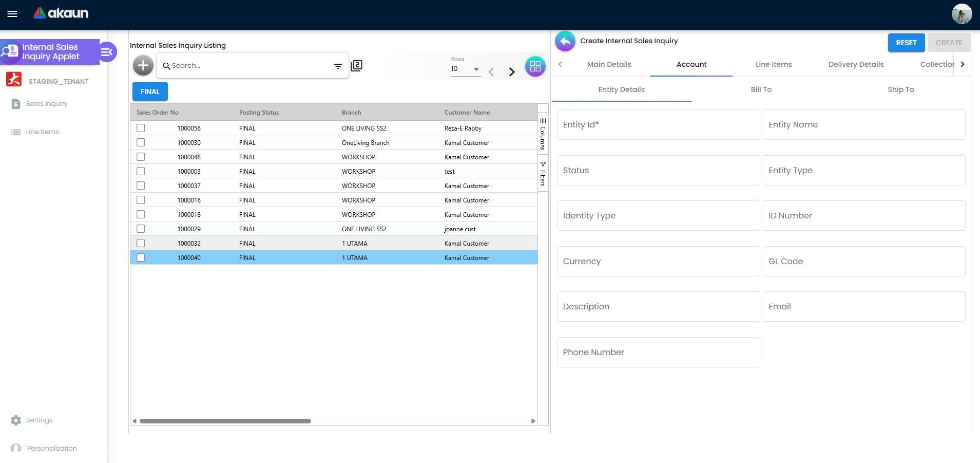Click the ID Number field
The width and height of the screenshot is (980, 463).
tap(864, 215)
